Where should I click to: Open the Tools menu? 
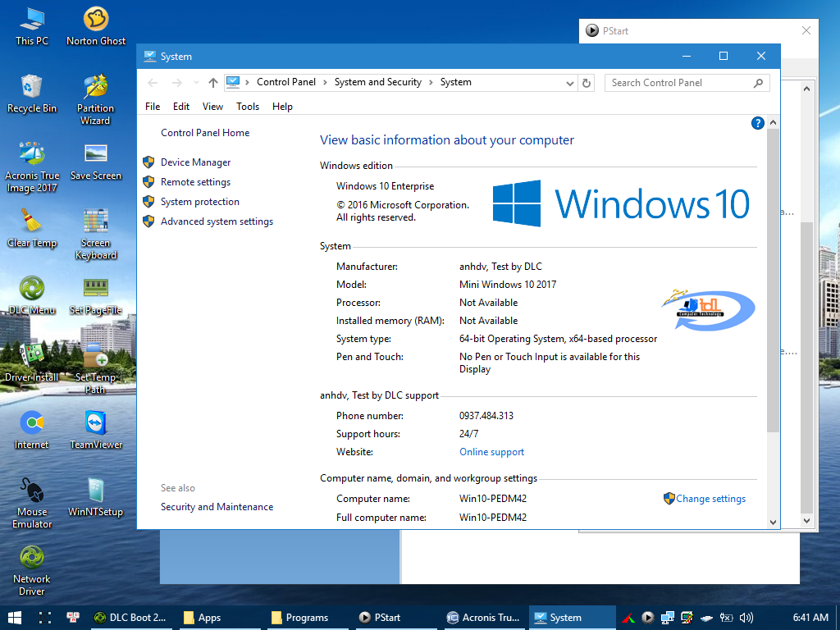click(248, 107)
